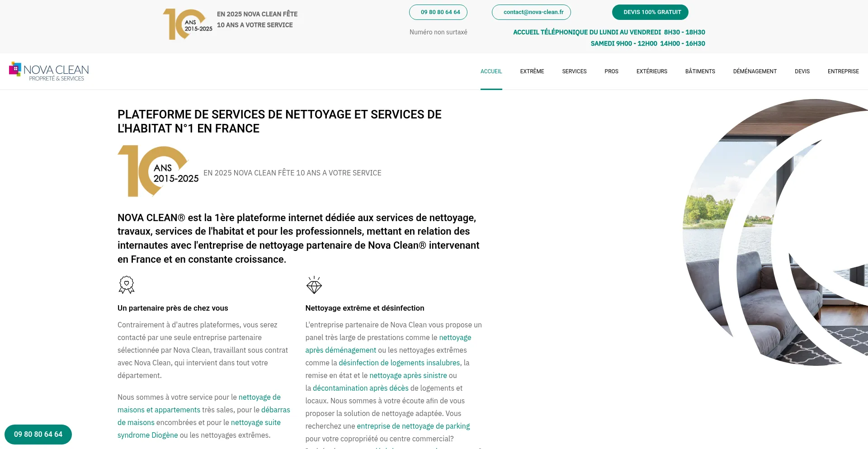Click contact@nova-clean.fr email button
The height and width of the screenshot is (449, 868).
coord(531,12)
